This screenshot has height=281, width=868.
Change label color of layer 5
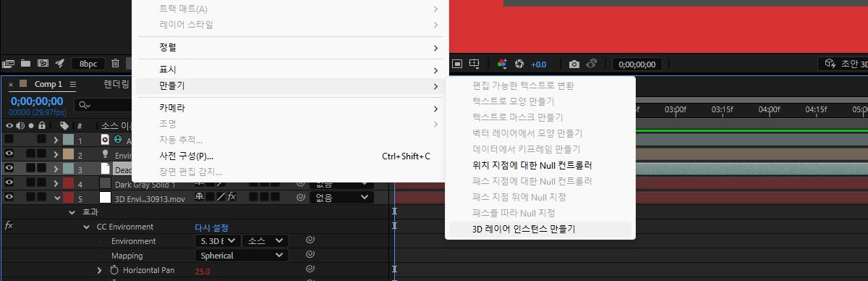[68, 197]
